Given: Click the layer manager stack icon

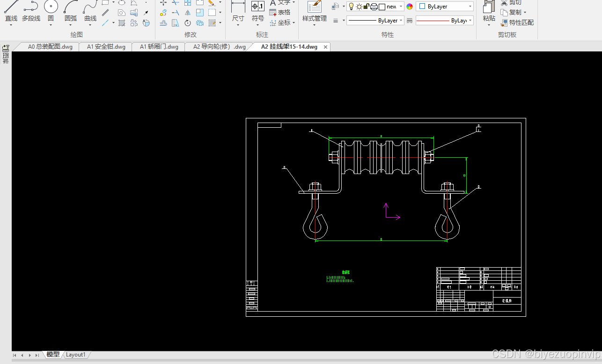Looking at the screenshot, I should pos(335,7).
